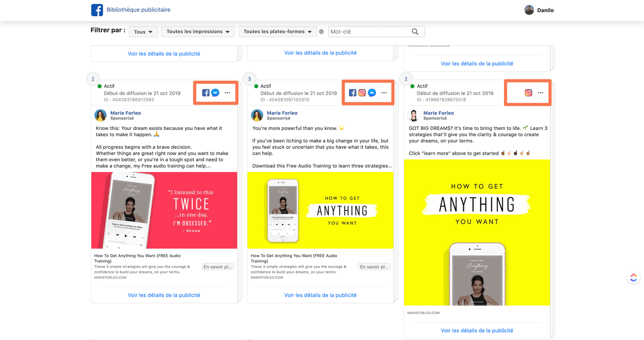This screenshot has width=644, height=340.
Task: Click the text "ID : 404581097152970"
Action: click(286, 99)
